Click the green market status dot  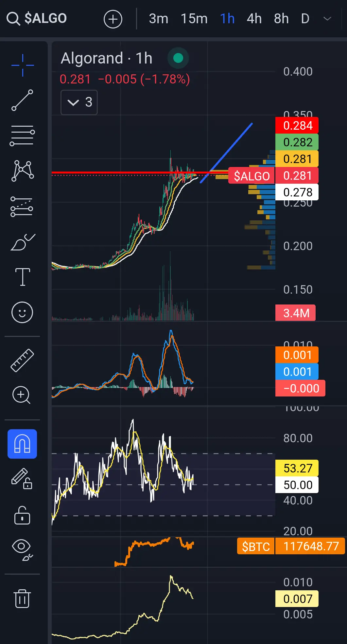click(178, 58)
